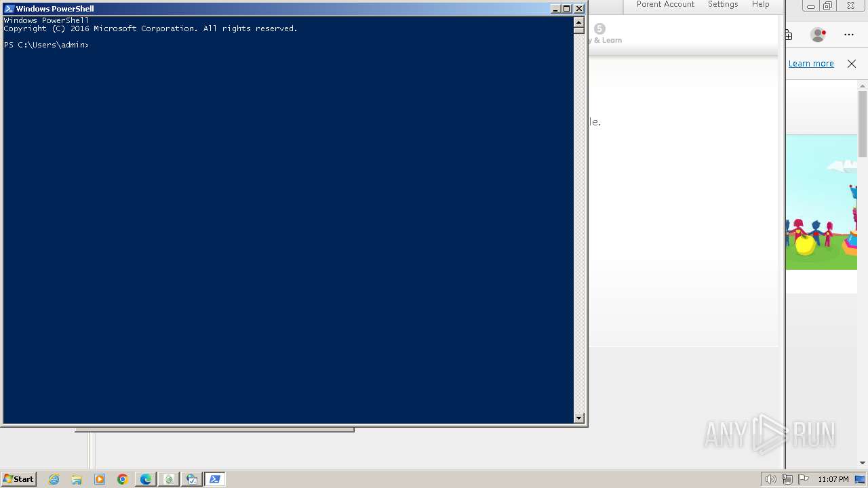Open the Action Center flag icon

(804, 479)
